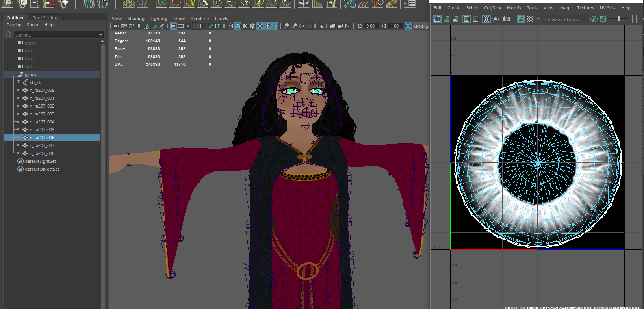Screen dimensions: 644x309
Task: Click the viewport bookmark icon
Action: (139, 26)
